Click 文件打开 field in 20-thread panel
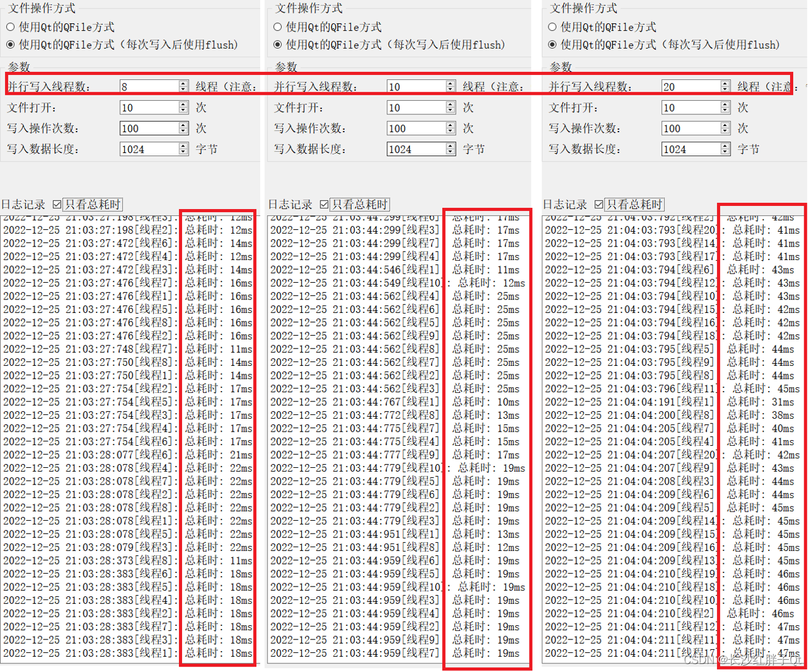Image resolution: width=811 pixels, height=672 pixels. click(x=691, y=108)
